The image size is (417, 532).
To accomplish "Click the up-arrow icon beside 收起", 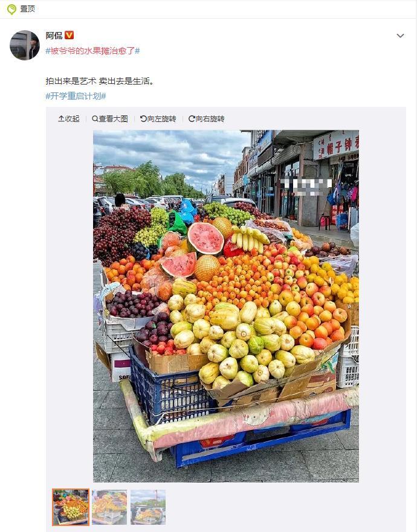I will pyautogui.click(x=61, y=119).
